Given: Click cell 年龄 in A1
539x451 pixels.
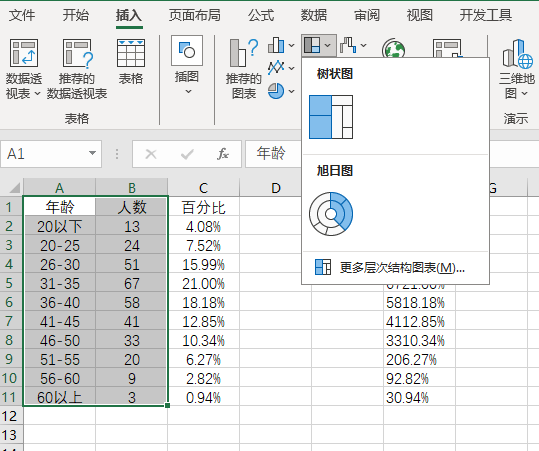Looking at the screenshot, I should click(59, 207).
